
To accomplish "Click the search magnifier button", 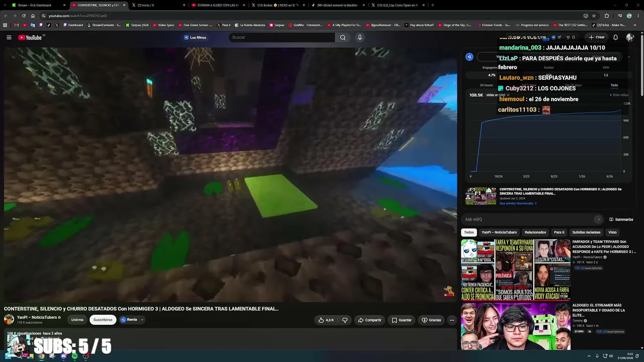I will (343, 37).
